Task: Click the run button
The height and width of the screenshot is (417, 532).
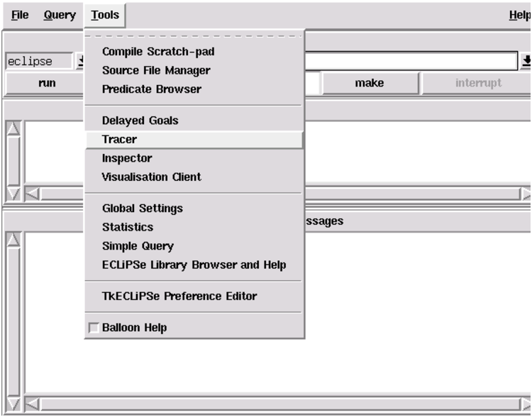Action: coord(47,83)
